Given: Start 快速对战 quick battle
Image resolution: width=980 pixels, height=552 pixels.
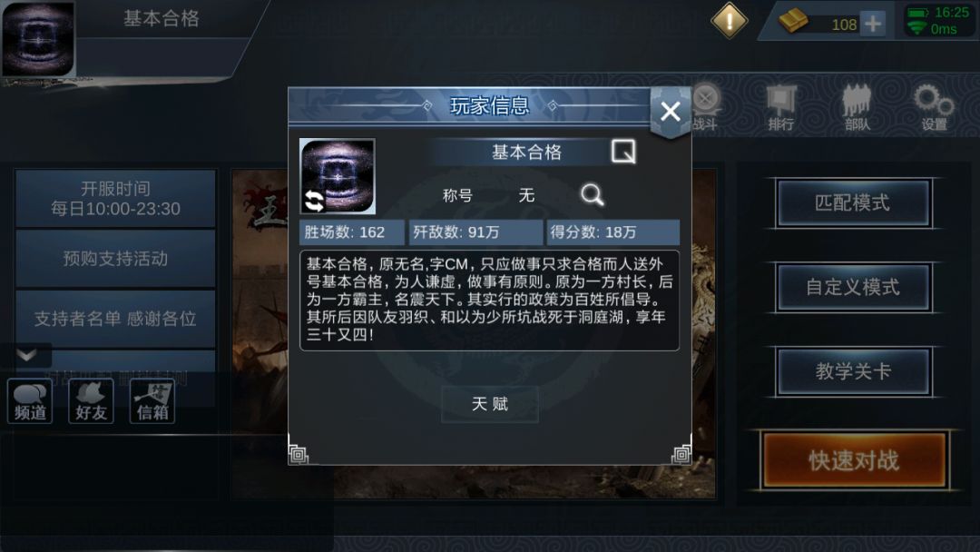Looking at the screenshot, I should [x=854, y=460].
